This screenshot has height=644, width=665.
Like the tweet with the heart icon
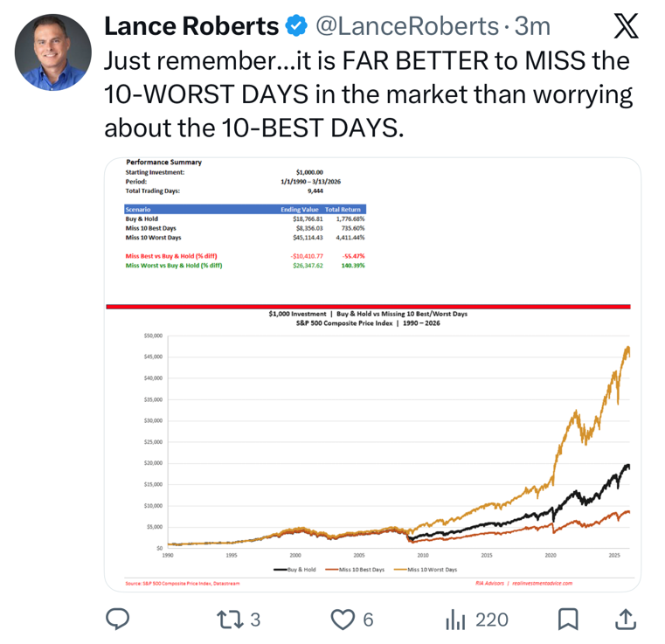coord(342,620)
